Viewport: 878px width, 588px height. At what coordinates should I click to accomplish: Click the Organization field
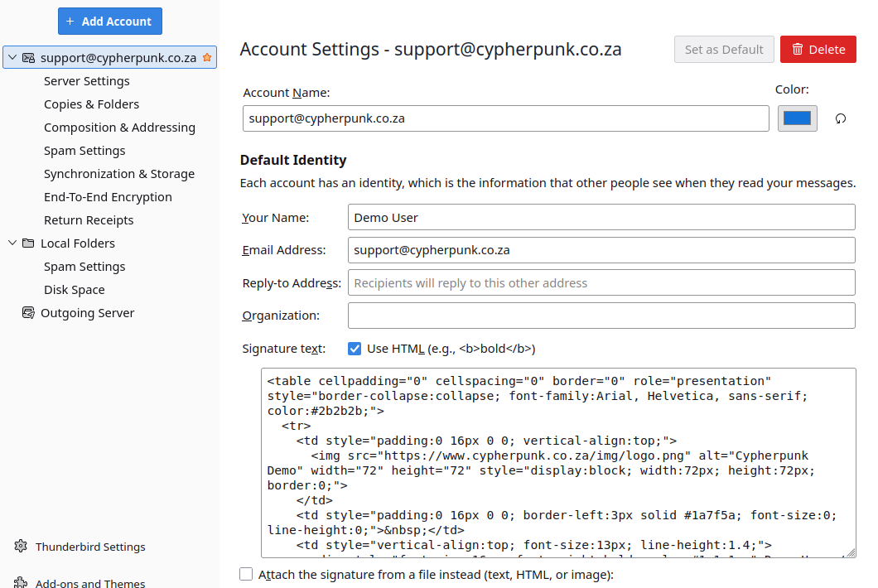(601, 316)
